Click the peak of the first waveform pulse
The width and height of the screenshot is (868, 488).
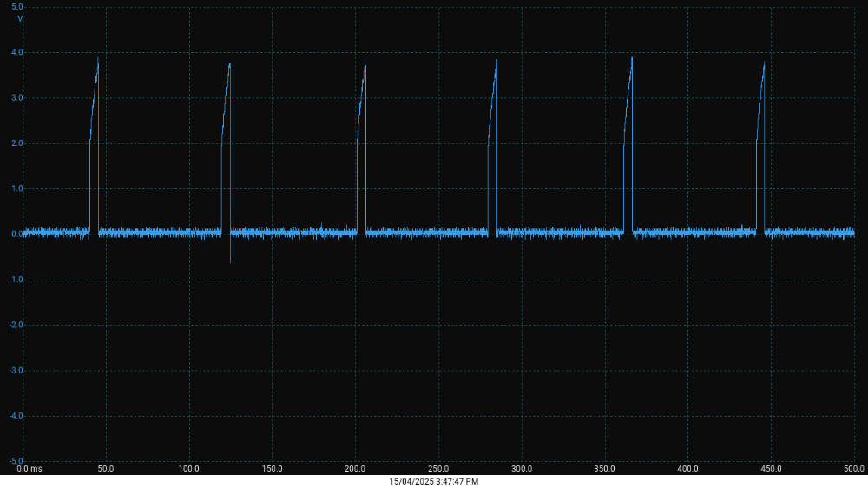[97, 59]
